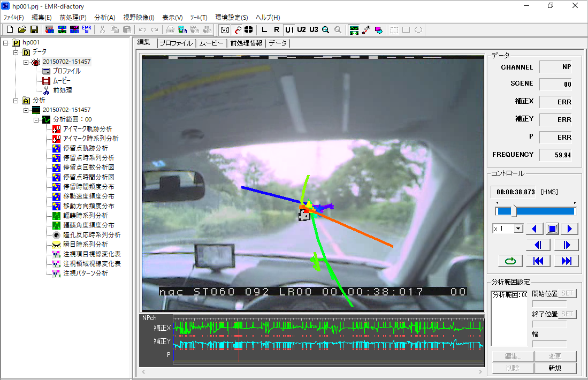Image resolution: width=588 pixels, height=380 pixels.
Task: Click the Open folder toolbar icon
Action: click(x=22, y=30)
